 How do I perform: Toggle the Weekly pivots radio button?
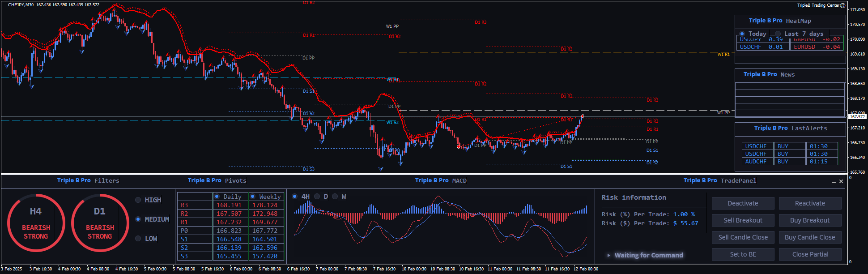pyautogui.click(x=253, y=197)
